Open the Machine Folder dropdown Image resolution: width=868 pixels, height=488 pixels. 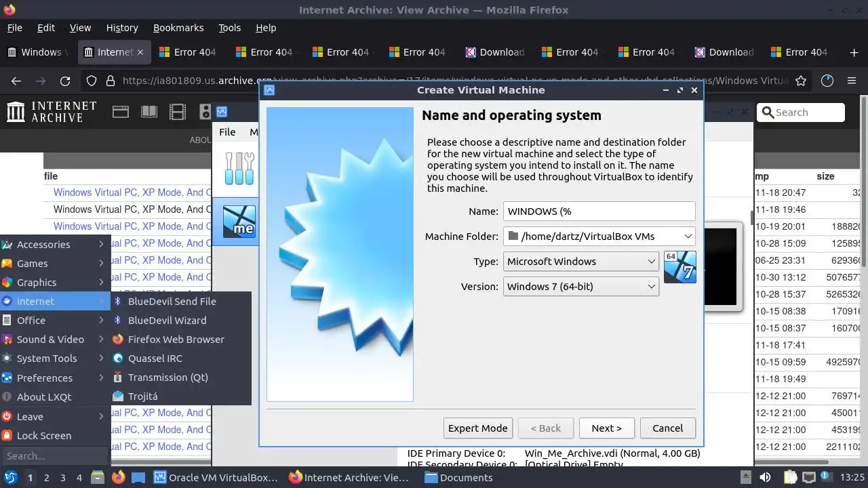[x=599, y=236]
